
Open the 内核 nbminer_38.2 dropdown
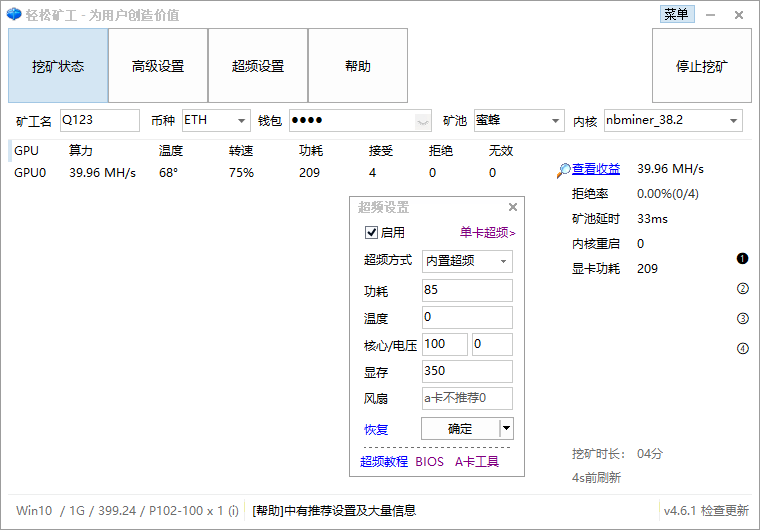tap(734, 121)
